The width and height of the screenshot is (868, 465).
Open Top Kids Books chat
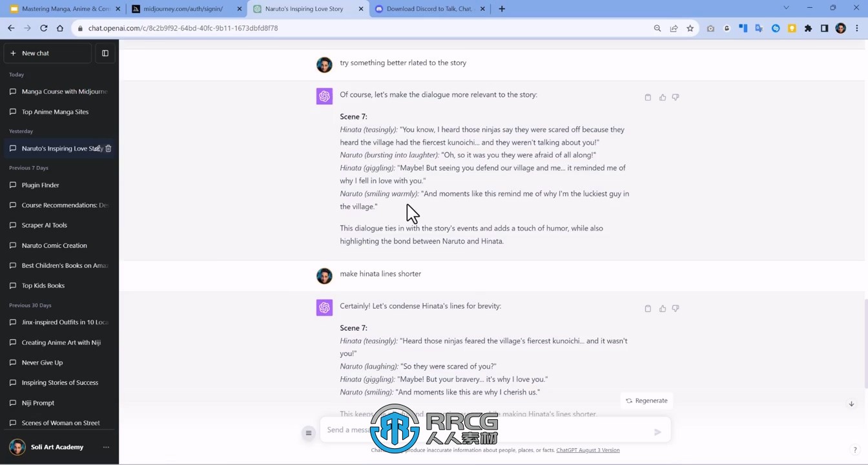pyautogui.click(x=59, y=285)
